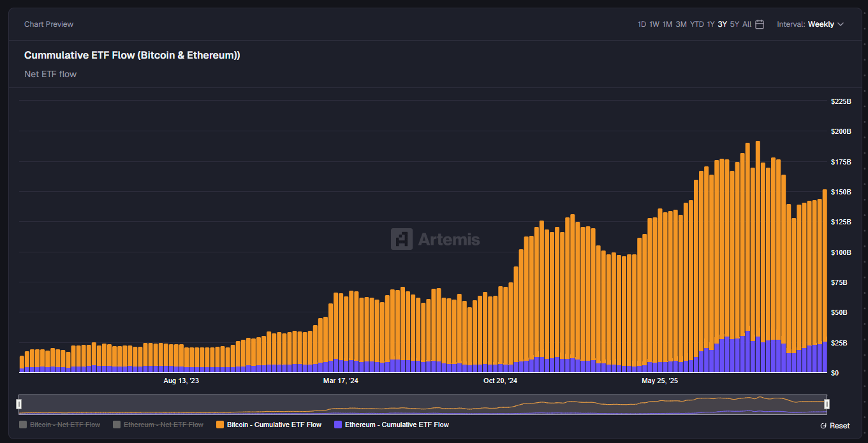This screenshot has height=443, width=868.
Task: Show the Ethereum - Net ETF Flow series
Action: click(163, 425)
